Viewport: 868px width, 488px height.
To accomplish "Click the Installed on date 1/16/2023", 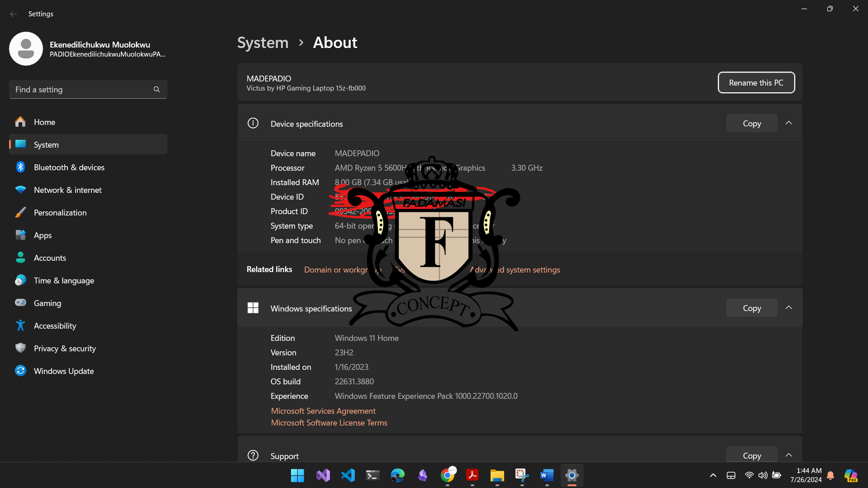I will (x=352, y=367).
